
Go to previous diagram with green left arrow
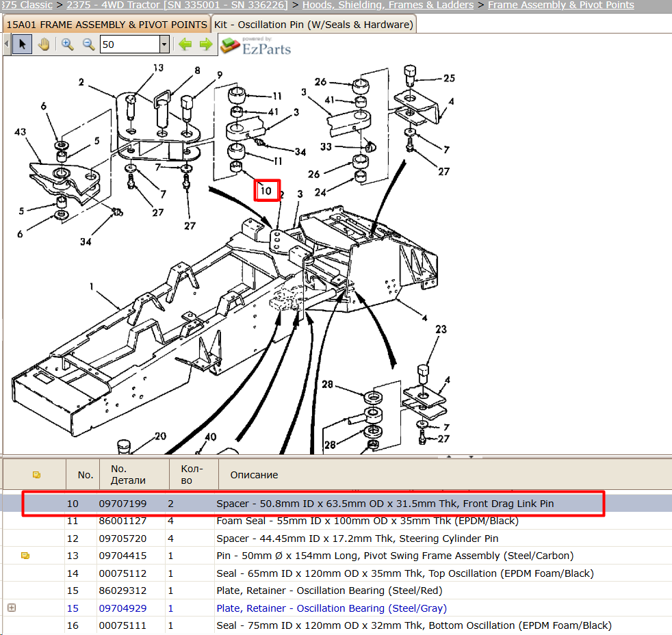[185, 44]
